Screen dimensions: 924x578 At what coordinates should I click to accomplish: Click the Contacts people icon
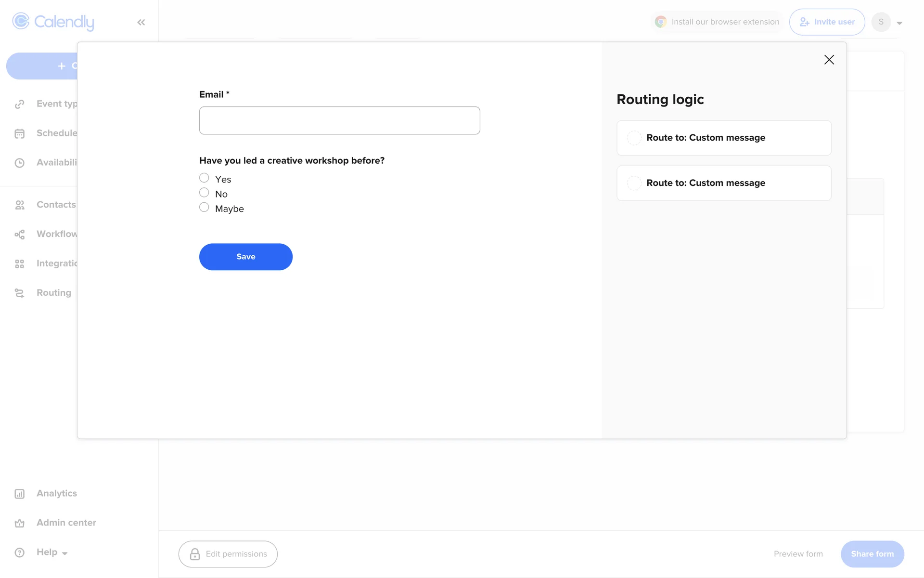pos(19,205)
